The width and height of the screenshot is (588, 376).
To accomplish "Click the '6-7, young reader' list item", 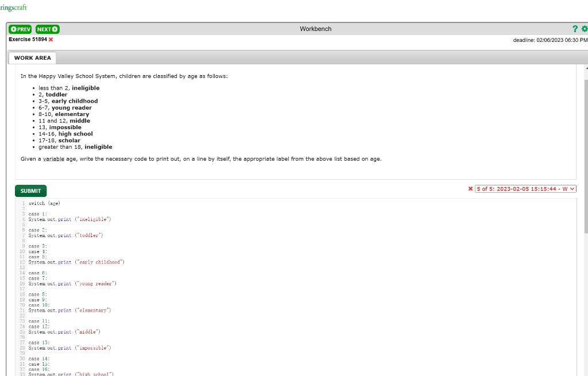I will 65,107.
